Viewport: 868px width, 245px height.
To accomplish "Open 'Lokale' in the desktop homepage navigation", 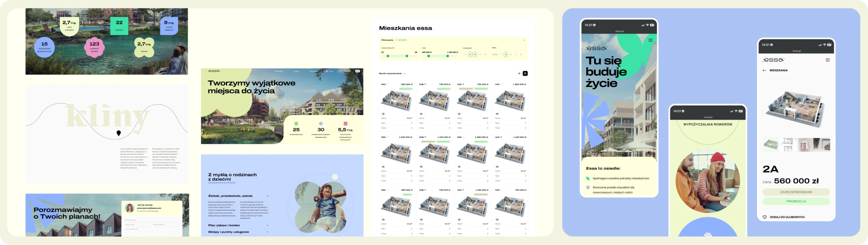I will (296, 71).
